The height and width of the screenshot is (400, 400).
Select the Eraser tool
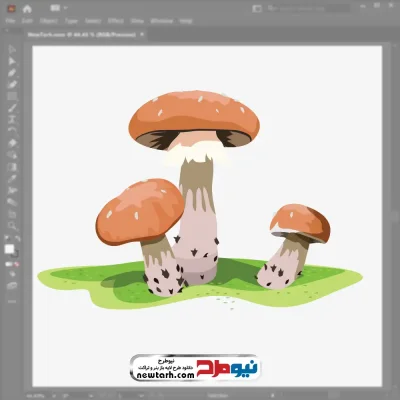click(12, 143)
